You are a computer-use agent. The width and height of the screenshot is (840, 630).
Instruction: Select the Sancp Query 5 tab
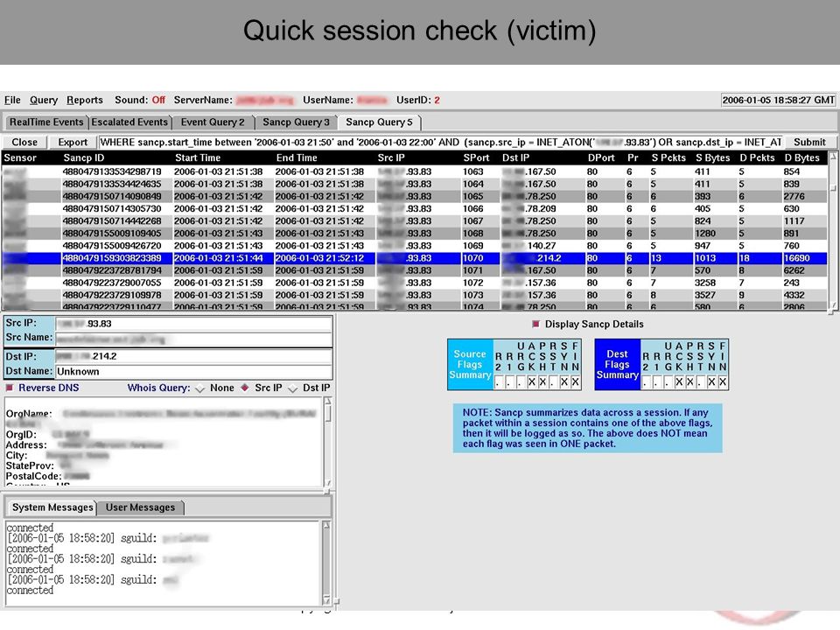click(x=379, y=122)
